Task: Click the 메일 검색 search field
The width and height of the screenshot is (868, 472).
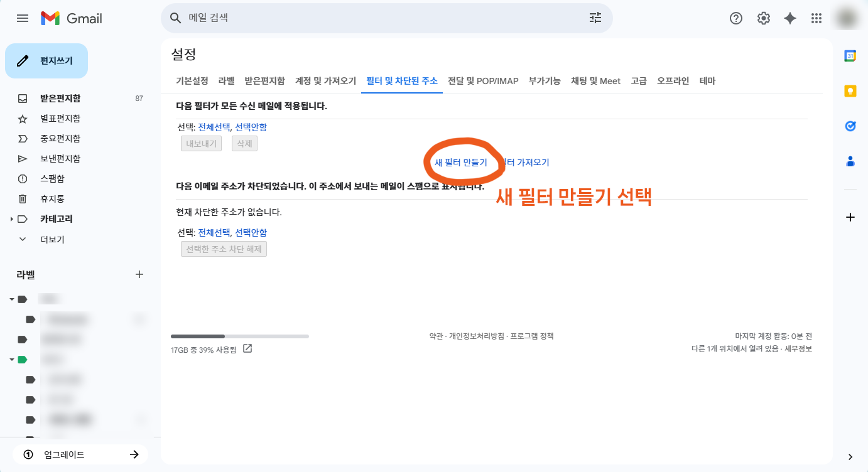Action: [383, 18]
